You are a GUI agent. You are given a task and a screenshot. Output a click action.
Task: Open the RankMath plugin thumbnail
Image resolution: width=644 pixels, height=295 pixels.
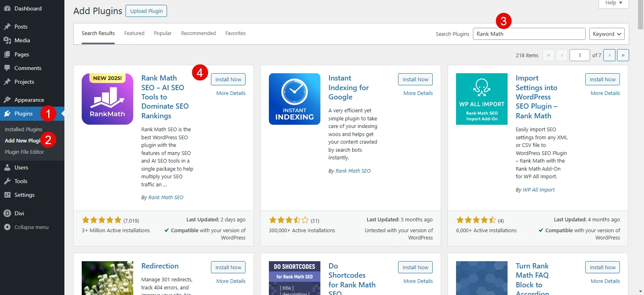[x=107, y=99]
